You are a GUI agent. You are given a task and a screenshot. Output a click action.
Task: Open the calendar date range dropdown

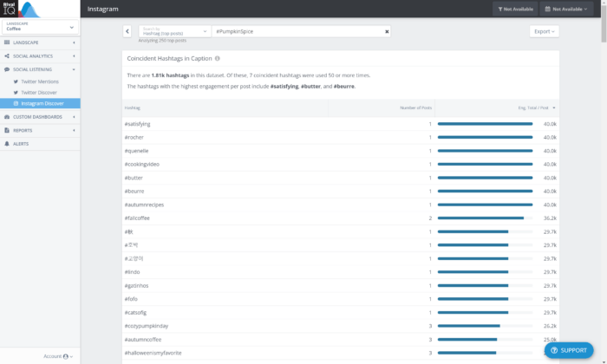tap(570, 9)
